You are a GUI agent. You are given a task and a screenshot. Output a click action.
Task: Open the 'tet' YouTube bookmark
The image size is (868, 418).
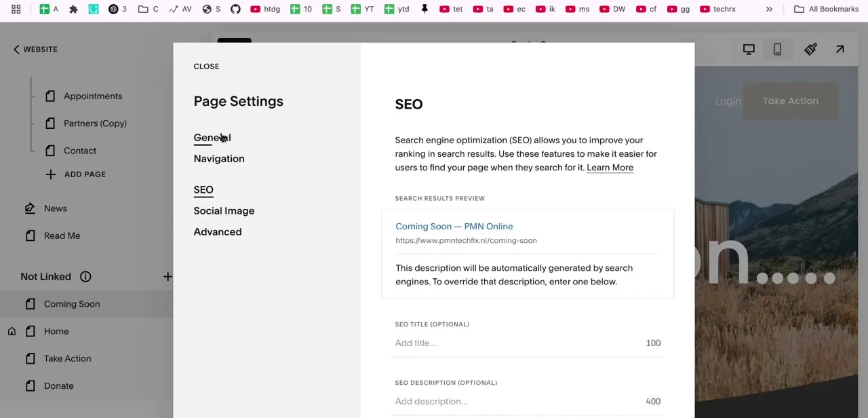click(451, 9)
